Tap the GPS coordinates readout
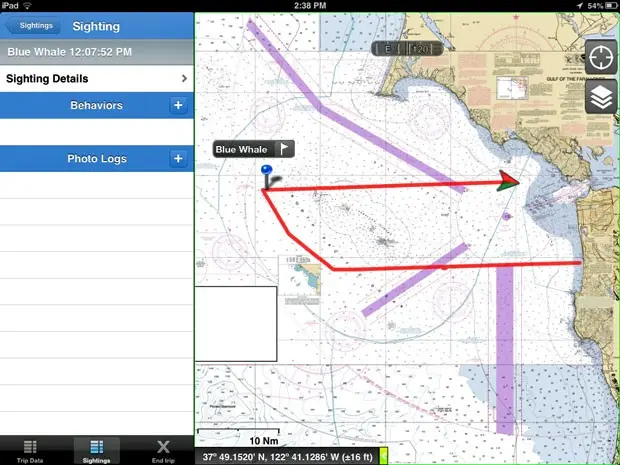 [x=287, y=457]
